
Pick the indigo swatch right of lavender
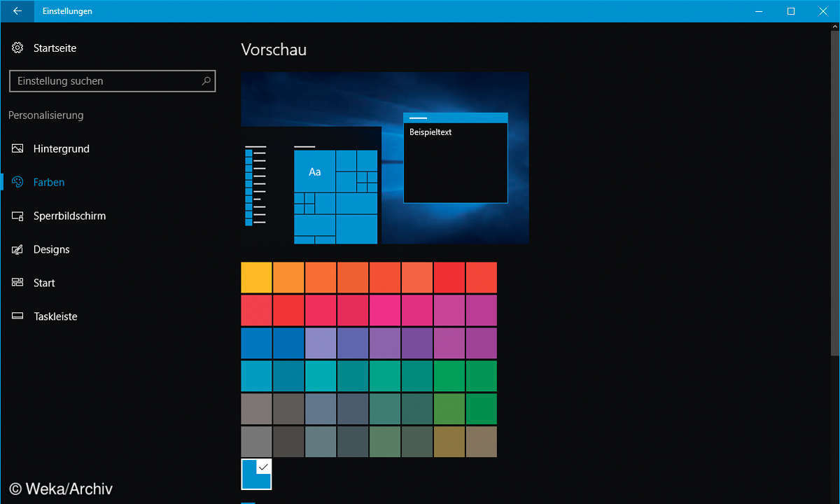click(353, 343)
